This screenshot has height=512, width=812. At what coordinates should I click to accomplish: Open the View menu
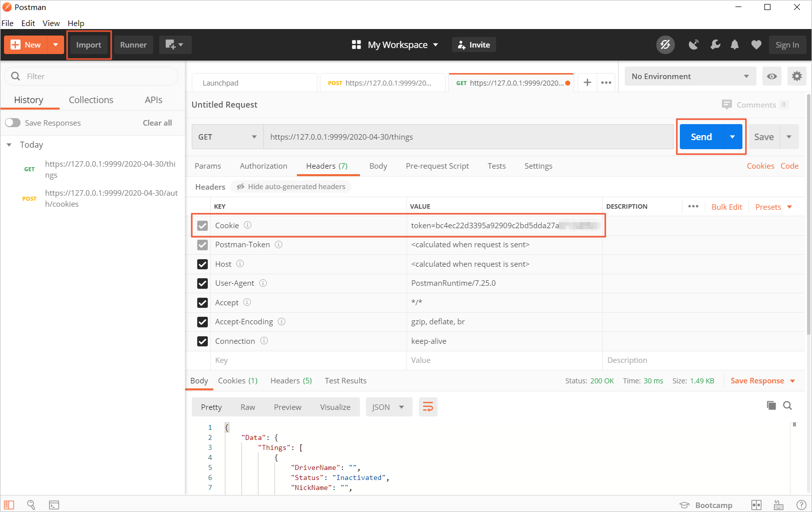pos(51,23)
